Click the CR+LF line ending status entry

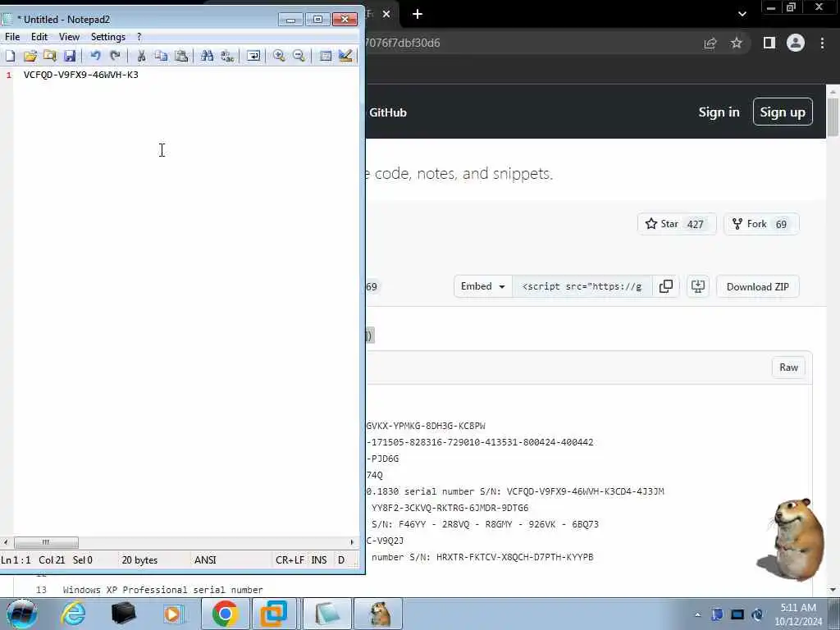click(290, 559)
